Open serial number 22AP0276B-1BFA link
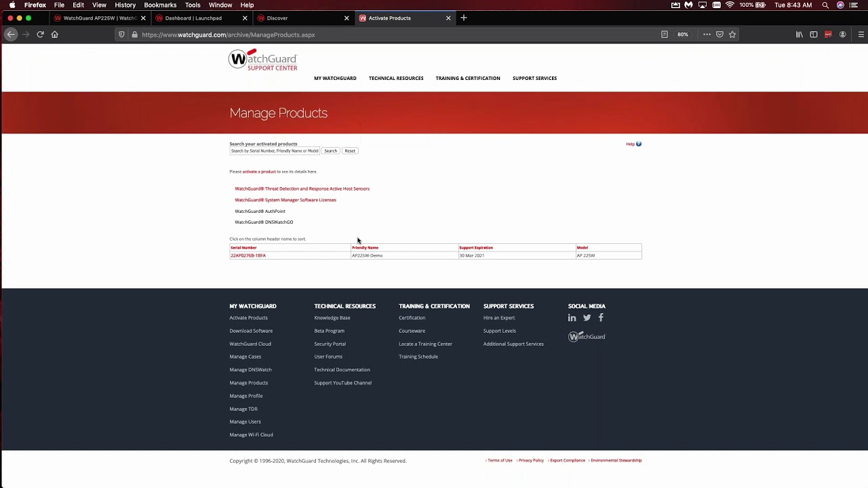868x488 pixels. coord(248,256)
